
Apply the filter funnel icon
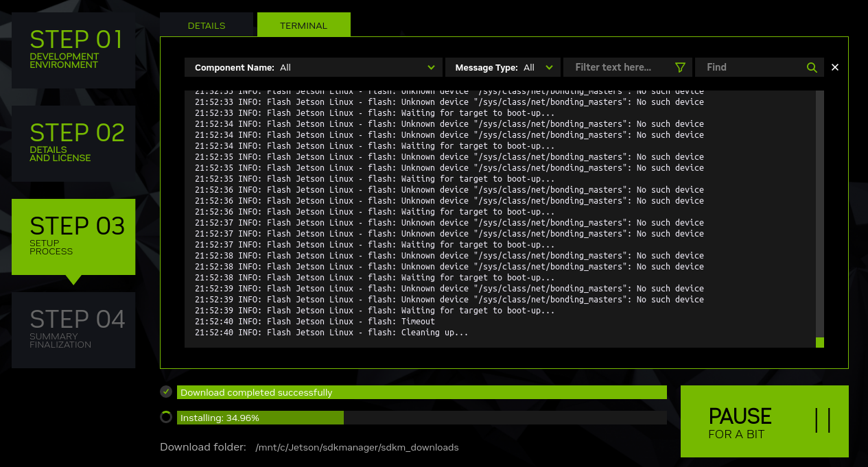pyautogui.click(x=680, y=67)
